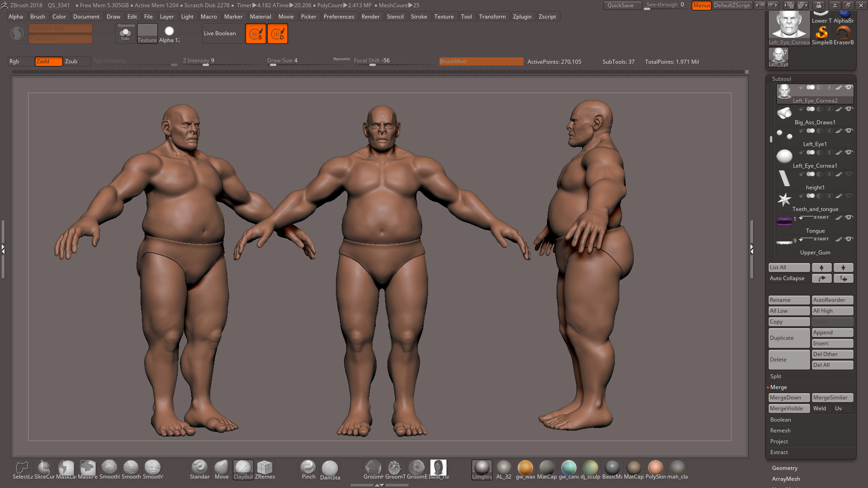The width and height of the screenshot is (868, 488).
Task: Open the Transform menu
Action: pyautogui.click(x=492, y=17)
